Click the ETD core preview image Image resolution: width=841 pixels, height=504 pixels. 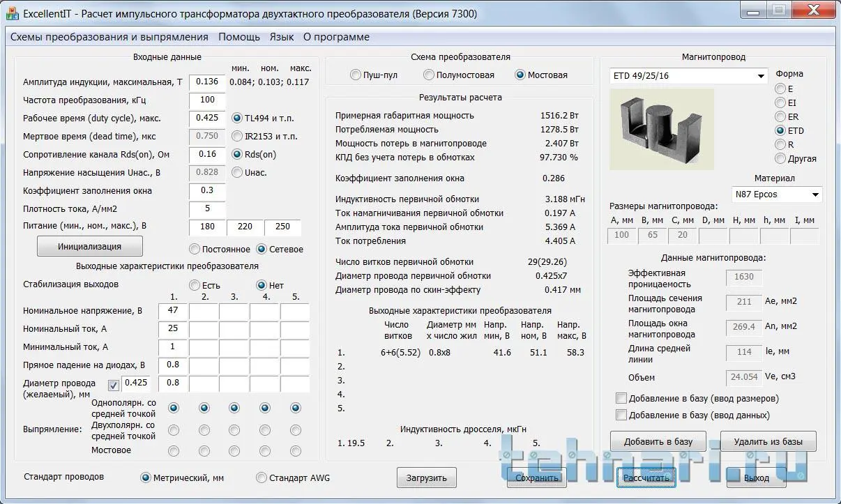coord(661,129)
